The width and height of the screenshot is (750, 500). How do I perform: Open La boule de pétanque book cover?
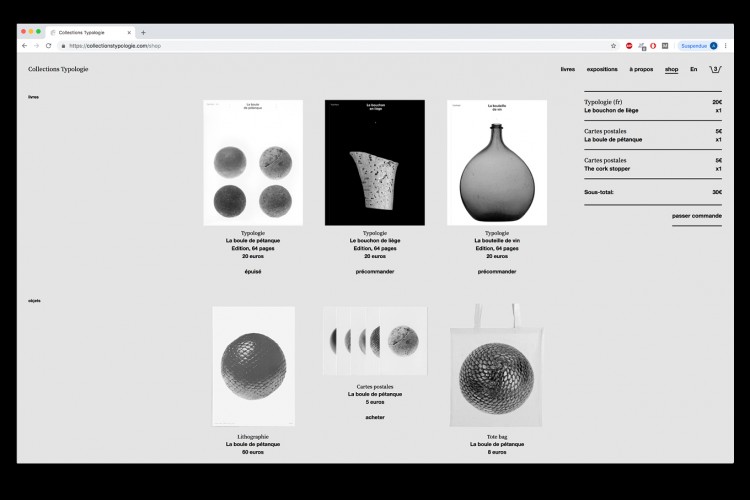[253, 163]
